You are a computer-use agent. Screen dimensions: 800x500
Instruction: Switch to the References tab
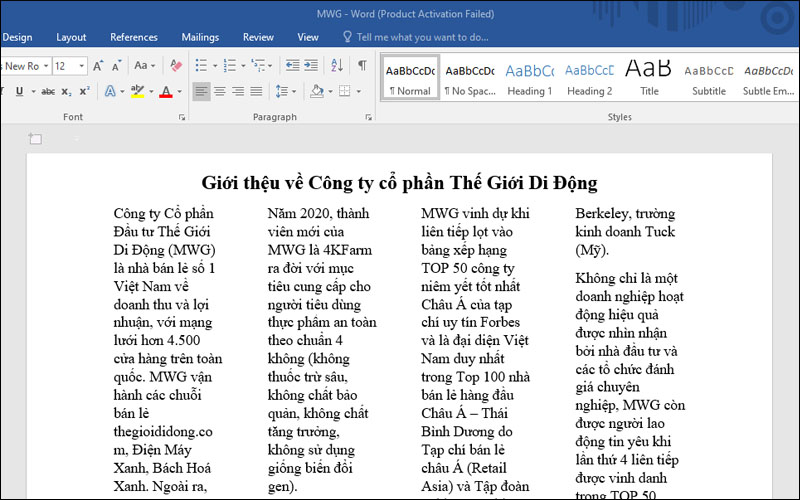pos(134,37)
